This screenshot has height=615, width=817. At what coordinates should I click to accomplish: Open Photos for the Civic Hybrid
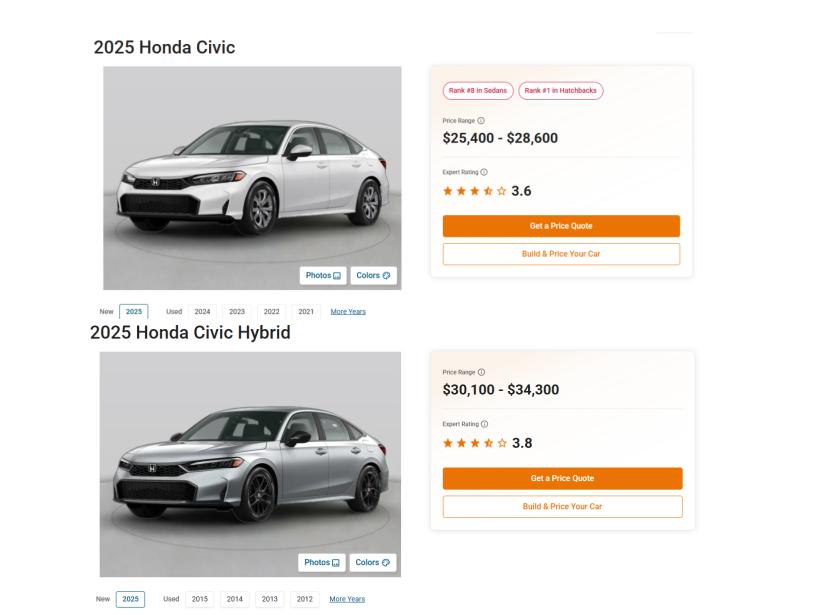pyautogui.click(x=323, y=562)
